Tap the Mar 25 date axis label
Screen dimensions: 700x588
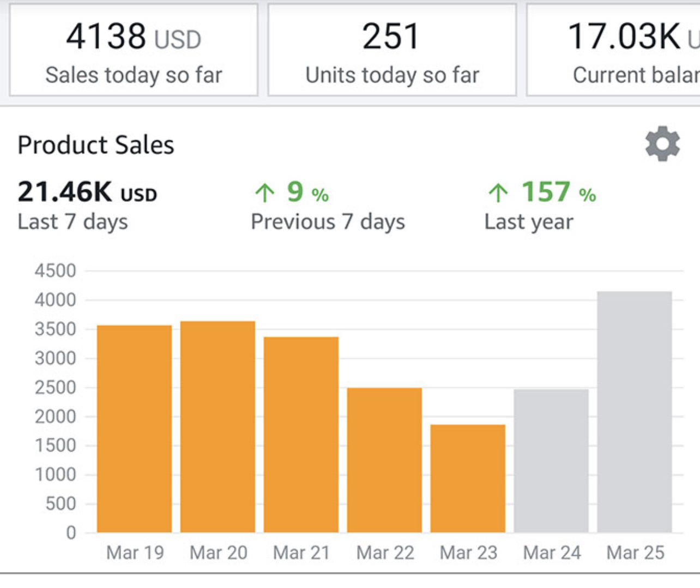[x=635, y=553]
